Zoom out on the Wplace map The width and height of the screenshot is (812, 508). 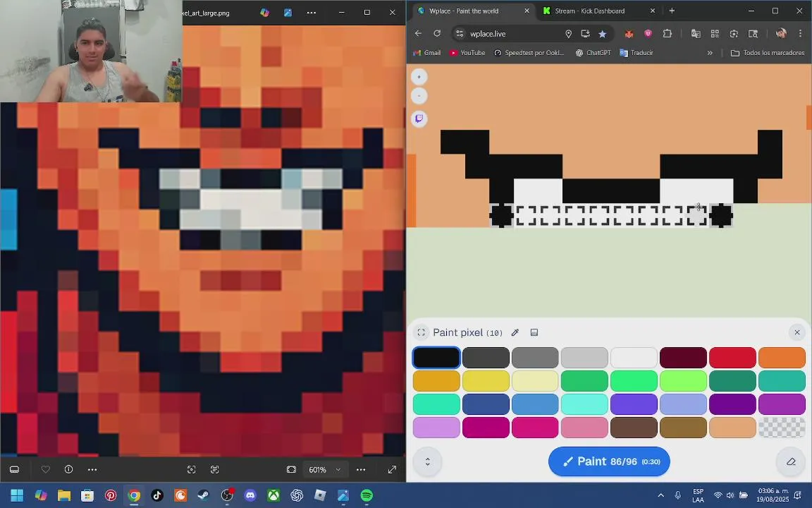tap(419, 96)
